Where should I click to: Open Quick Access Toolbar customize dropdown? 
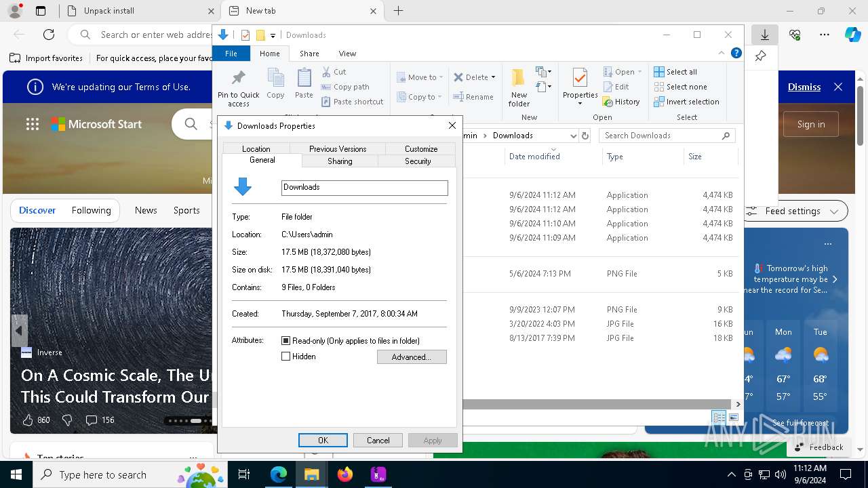click(273, 35)
